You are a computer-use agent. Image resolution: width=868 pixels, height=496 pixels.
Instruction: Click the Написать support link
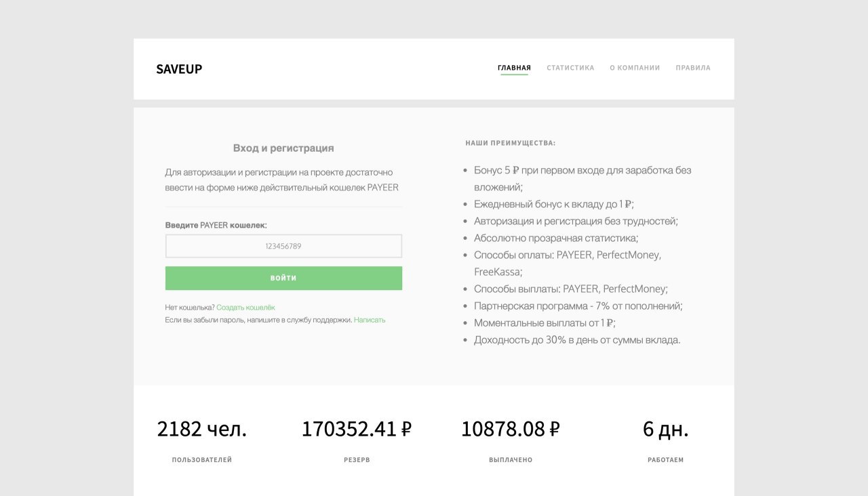click(370, 320)
